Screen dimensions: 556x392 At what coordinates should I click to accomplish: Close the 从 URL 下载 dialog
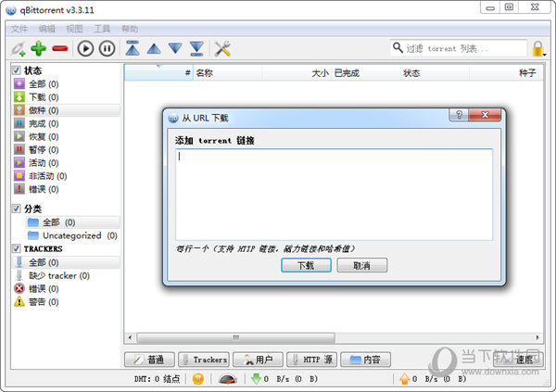[485, 115]
